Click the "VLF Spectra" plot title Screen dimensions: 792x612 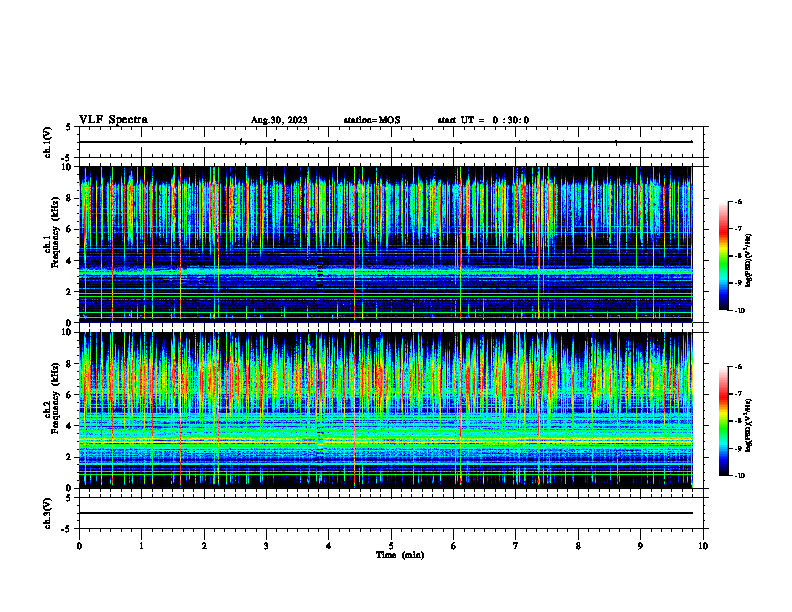[x=113, y=120]
